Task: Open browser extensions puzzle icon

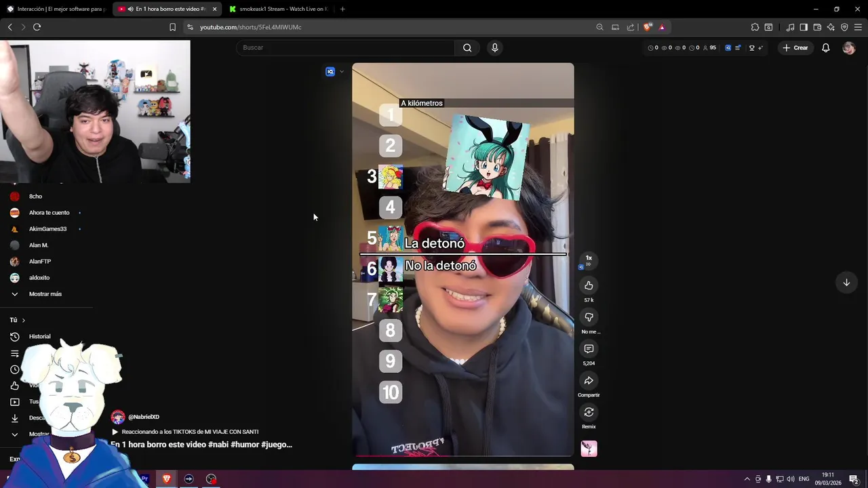Action: pos(755,27)
